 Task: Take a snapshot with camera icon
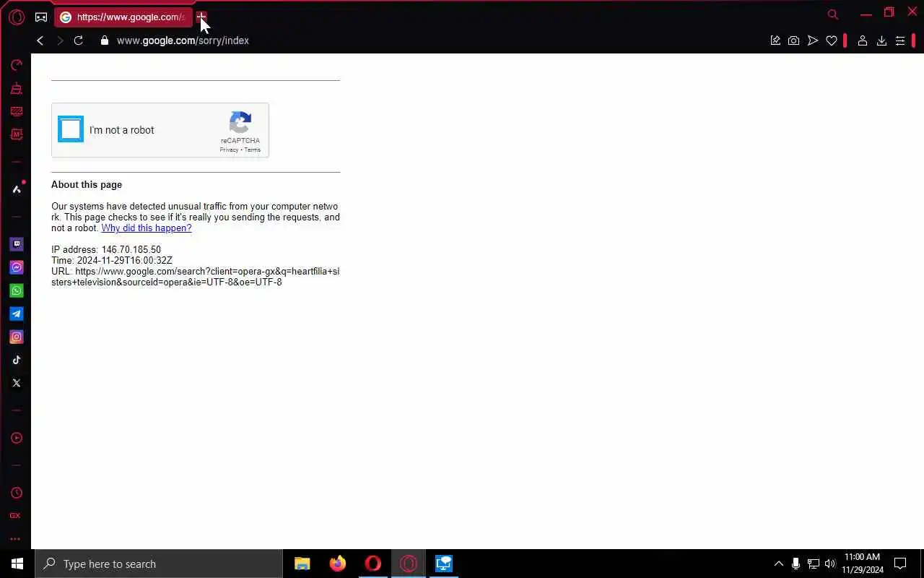point(793,40)
